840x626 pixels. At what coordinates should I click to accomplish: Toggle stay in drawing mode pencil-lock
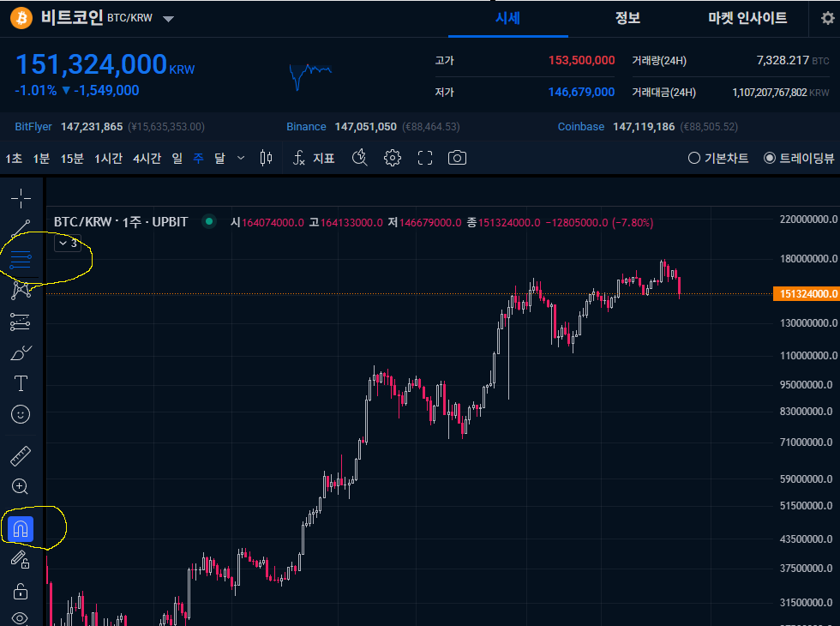[x=21, y=560]
